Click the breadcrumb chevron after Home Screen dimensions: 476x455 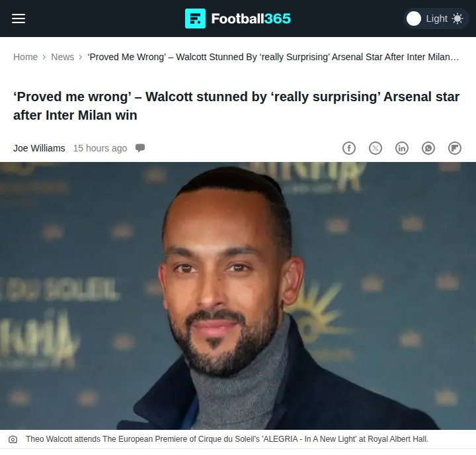pyautogui.click(x=44, y=57)
